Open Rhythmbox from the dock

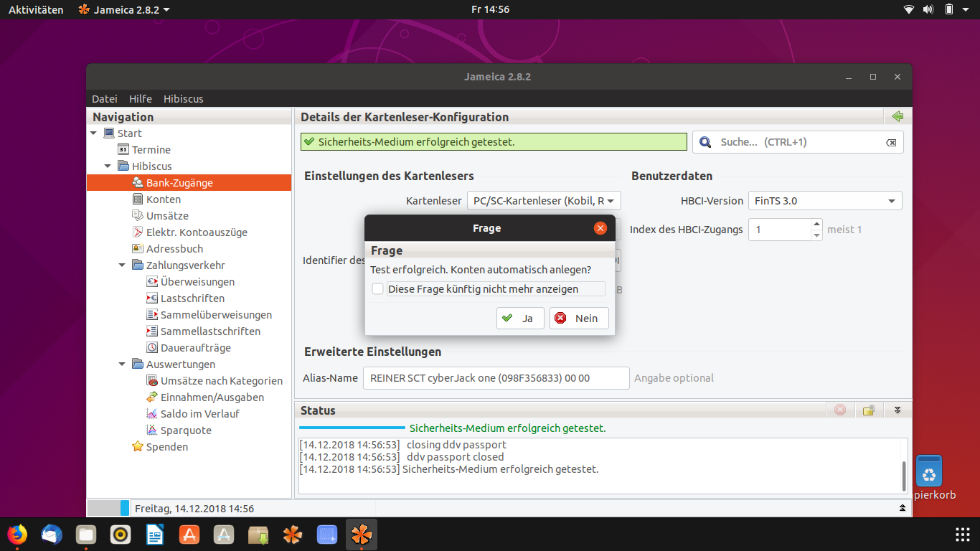coord(121,534)
